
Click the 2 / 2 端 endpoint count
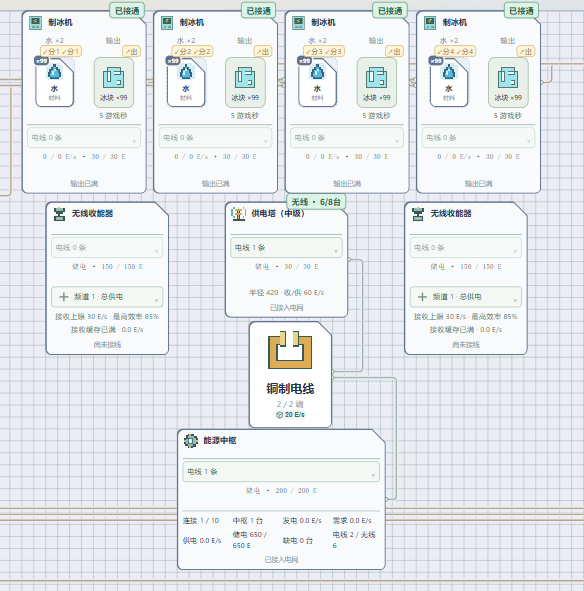click(290, 404)
